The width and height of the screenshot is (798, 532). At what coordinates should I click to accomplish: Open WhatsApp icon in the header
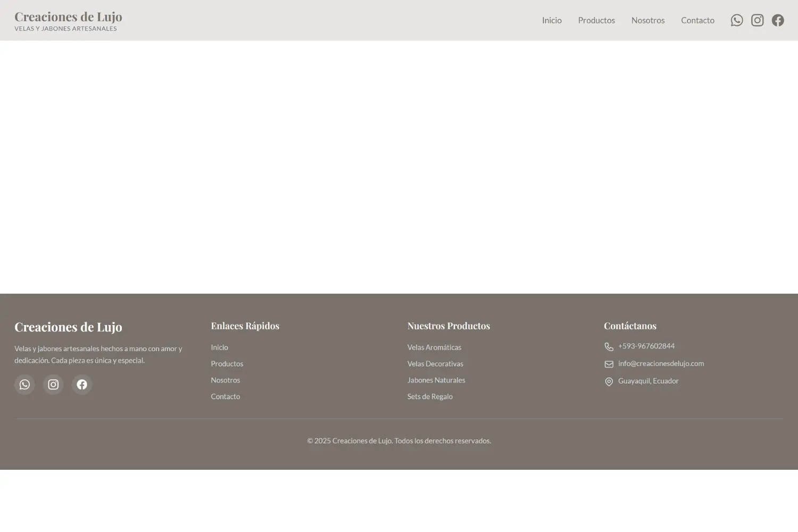[737, 20]
